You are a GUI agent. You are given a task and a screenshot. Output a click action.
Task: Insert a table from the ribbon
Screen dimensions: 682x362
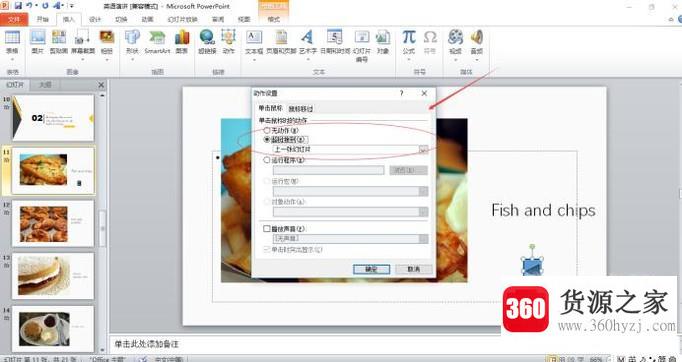(x=12, y=42)
